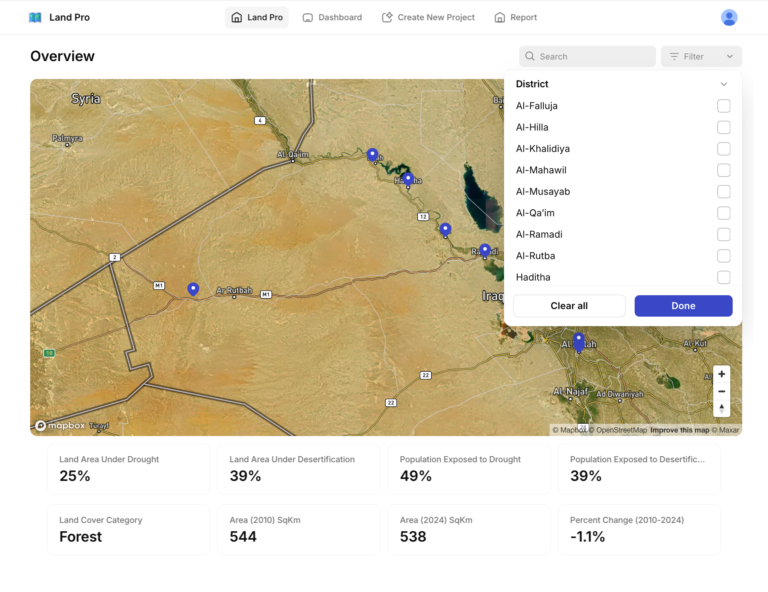Click the Land Area Under Desertification card

(299, 469)
